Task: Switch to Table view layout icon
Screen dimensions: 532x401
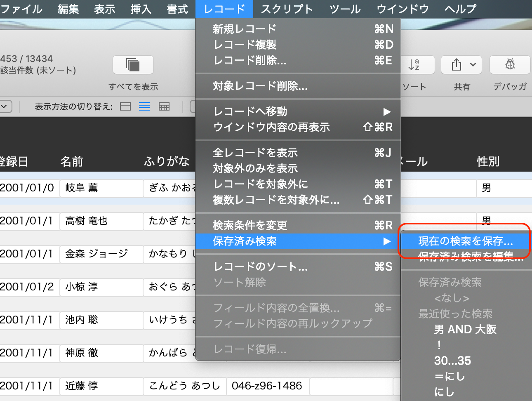Action: (164, 106)
